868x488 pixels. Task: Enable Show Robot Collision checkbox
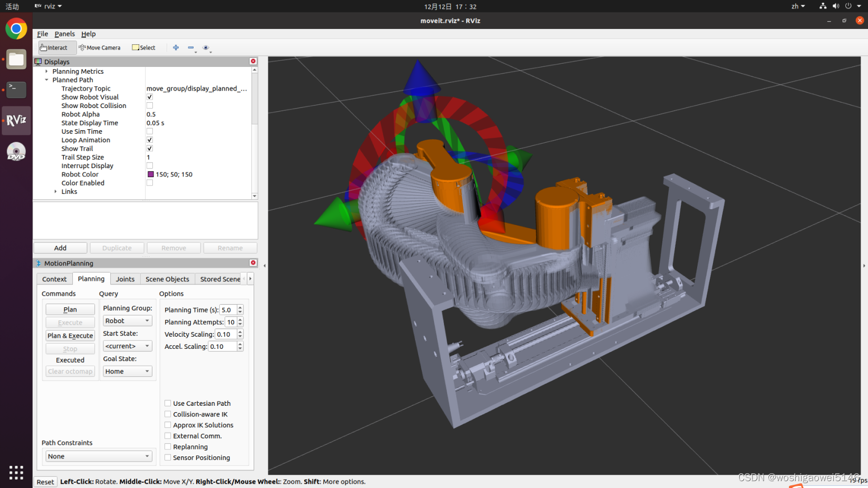[x=150, y=105]
